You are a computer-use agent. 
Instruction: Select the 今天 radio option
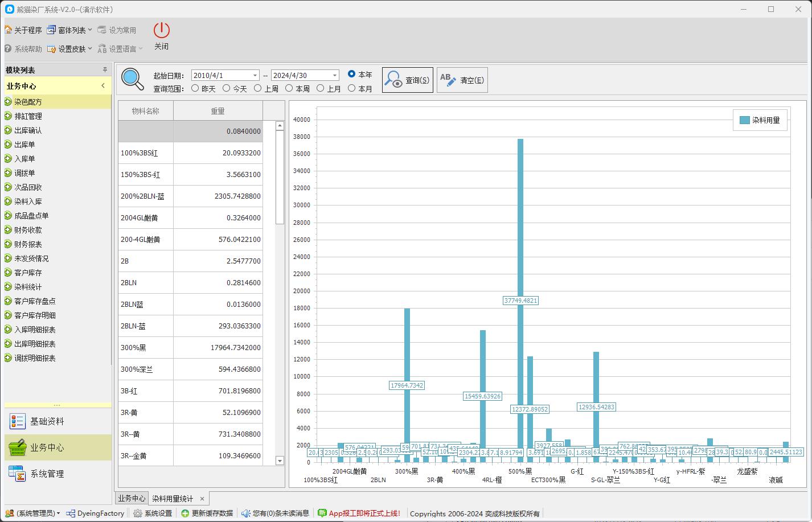[x=227, y=88]
